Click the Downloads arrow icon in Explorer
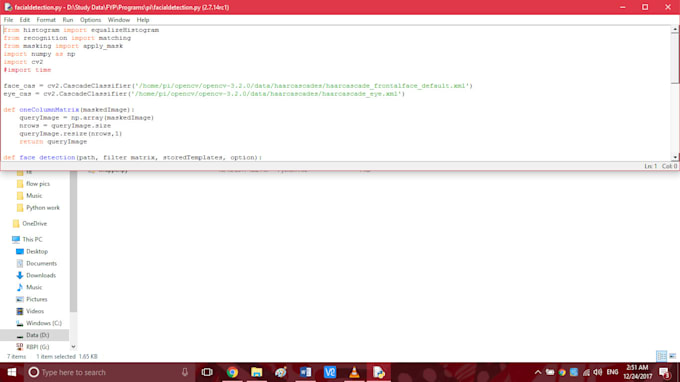Screen dimensions: 680x382 [20, 275]
